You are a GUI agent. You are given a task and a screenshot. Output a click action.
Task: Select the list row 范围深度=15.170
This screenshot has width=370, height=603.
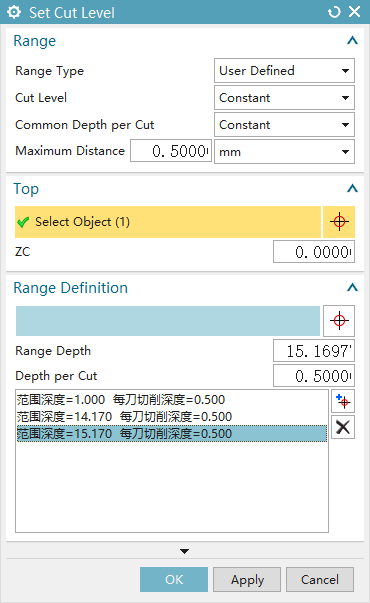click(x=172, y=434)
